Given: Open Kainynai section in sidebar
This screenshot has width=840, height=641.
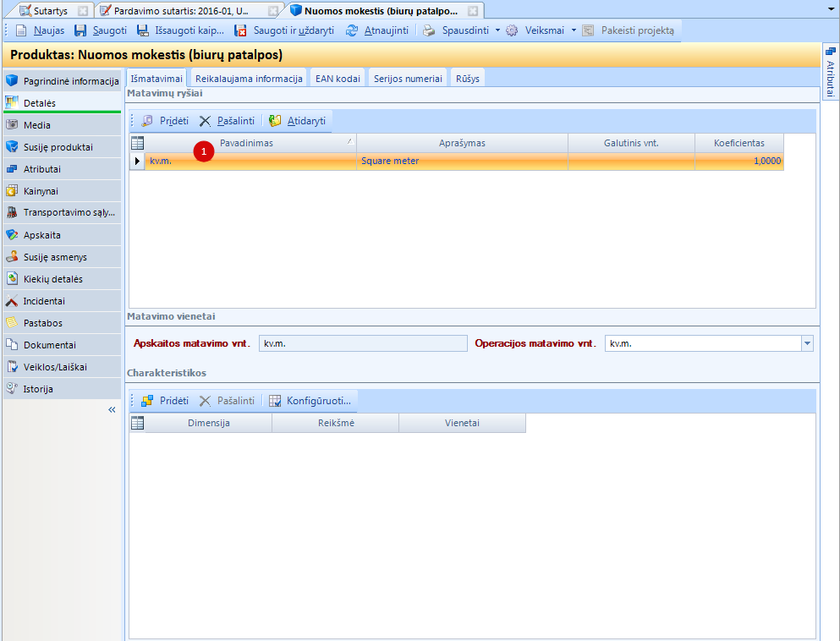Looking at the screenshot, I should click(41, 191).
